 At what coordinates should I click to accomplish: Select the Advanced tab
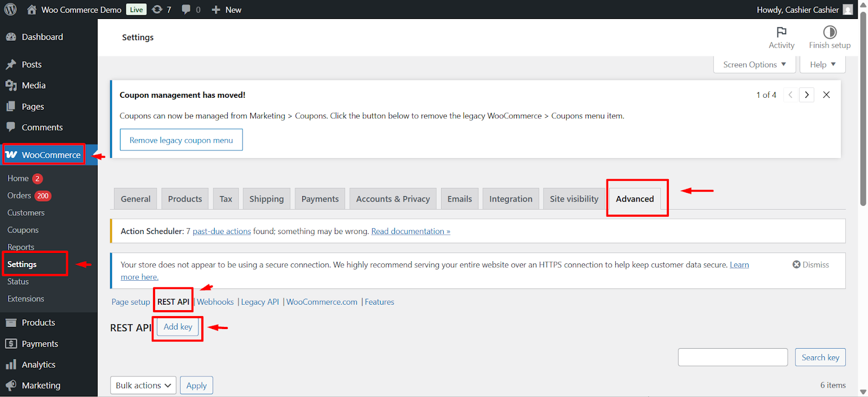(635, 199)
